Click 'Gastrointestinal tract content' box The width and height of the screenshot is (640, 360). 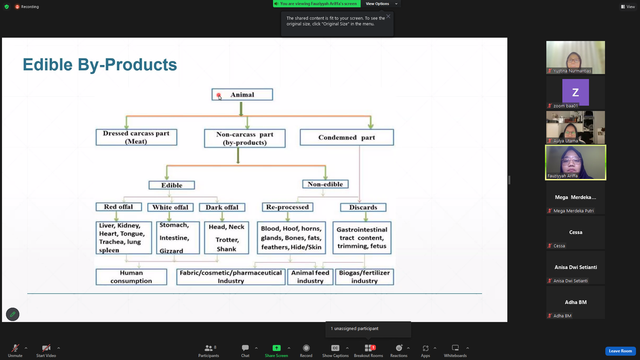tap(362, 238)
